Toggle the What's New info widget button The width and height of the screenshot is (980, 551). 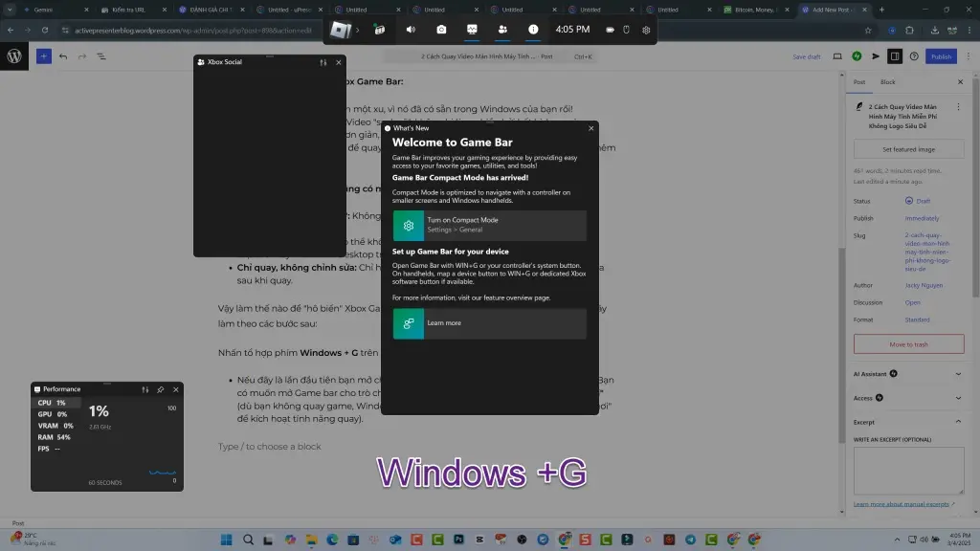coord(533,30)
